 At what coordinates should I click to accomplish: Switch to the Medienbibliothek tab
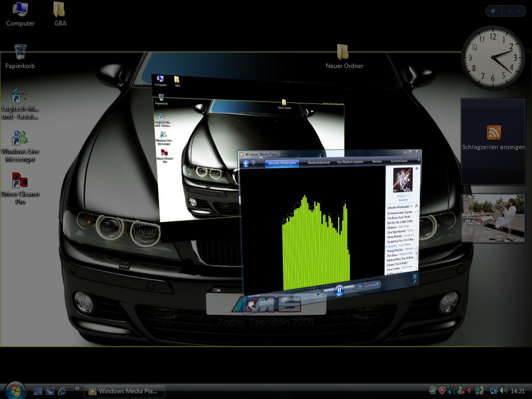(x=318, y=163)
